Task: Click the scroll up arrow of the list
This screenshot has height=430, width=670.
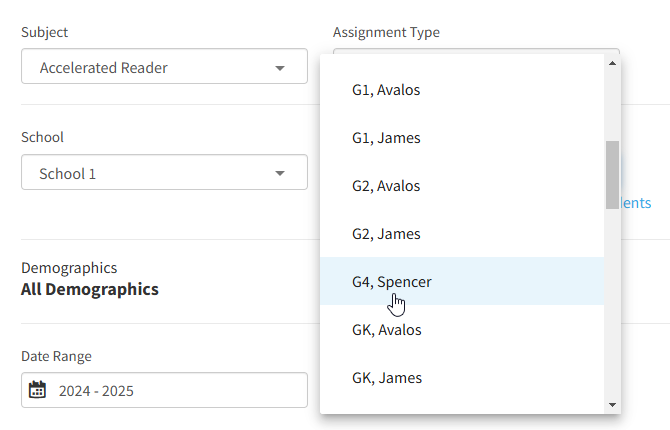Action: point(612,63)
